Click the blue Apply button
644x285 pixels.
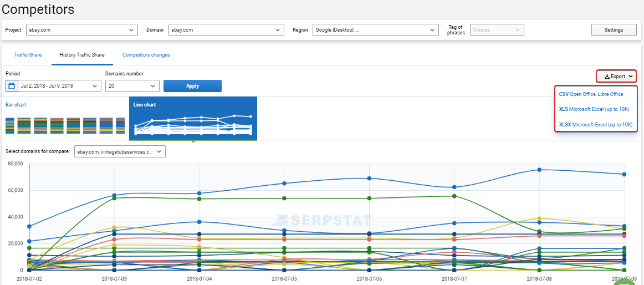point(192,86)
